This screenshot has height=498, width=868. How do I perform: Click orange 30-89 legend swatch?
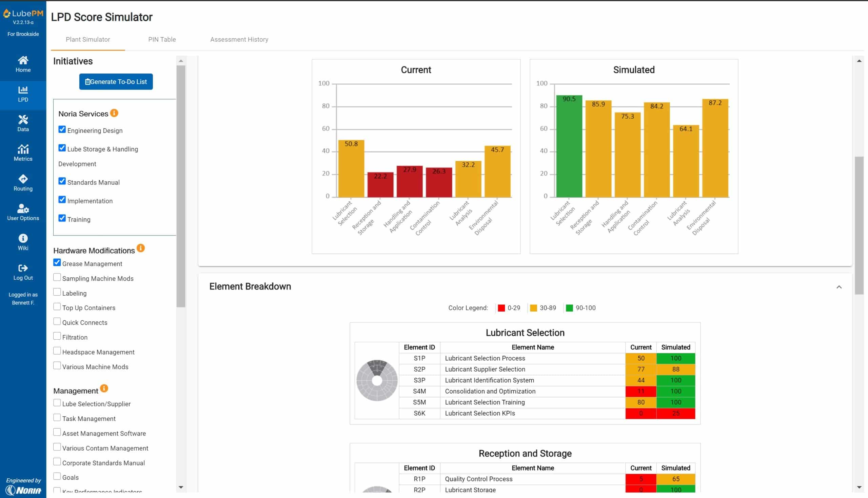click(533, 308)
